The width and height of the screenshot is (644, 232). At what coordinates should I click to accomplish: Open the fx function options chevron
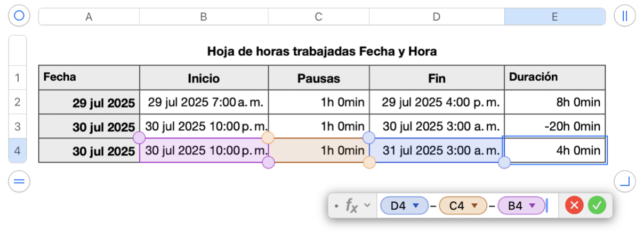point(367,205)
